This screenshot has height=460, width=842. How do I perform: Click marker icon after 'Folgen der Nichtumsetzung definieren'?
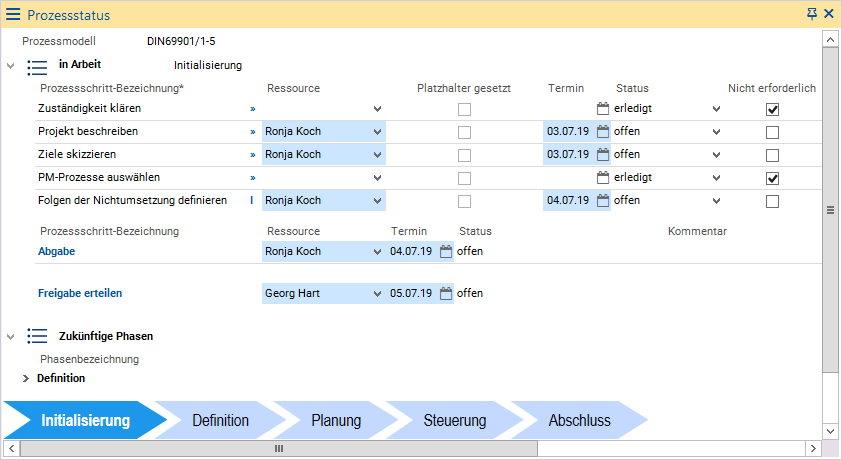coord(252,200)
